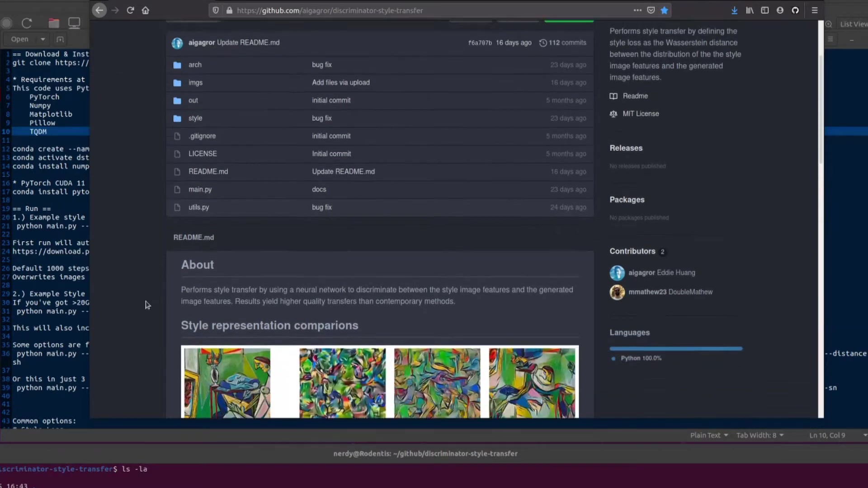Click Ln 10, Col 9 status indicator
This screenshot has height=488, width=868.
pos(827,435)
